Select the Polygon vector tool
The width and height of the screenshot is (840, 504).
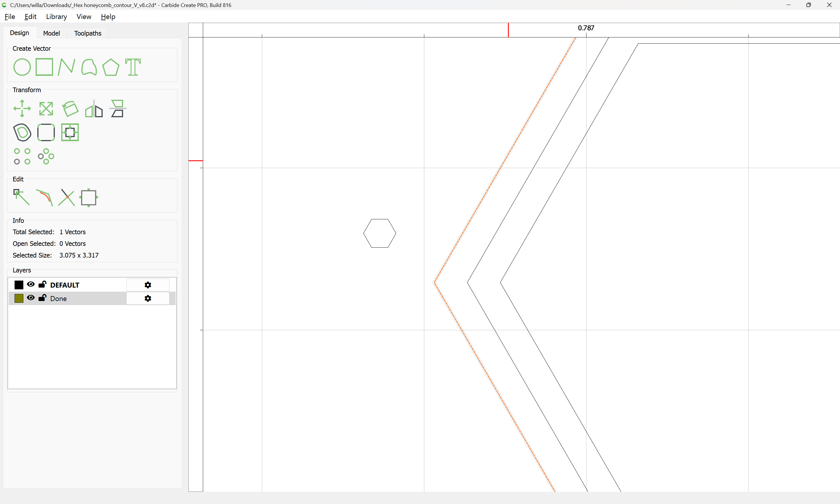(x=111, y=67)
